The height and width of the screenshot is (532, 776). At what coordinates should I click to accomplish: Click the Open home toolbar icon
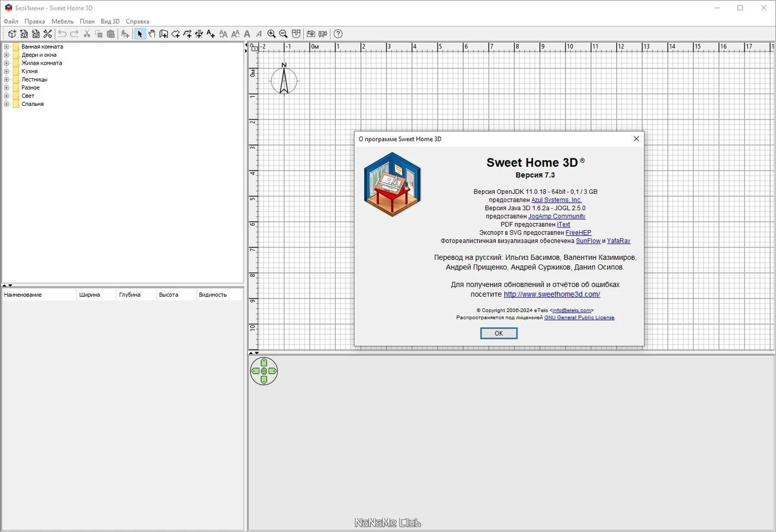click(24, 34)
